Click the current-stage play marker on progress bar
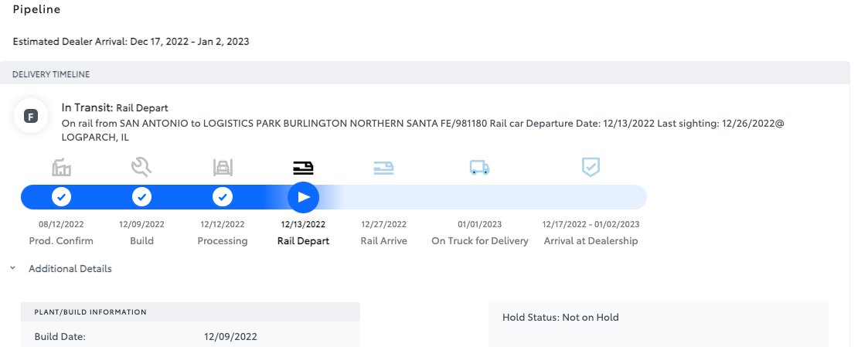This screenshot has height=347, width=868. click(303, 197)
